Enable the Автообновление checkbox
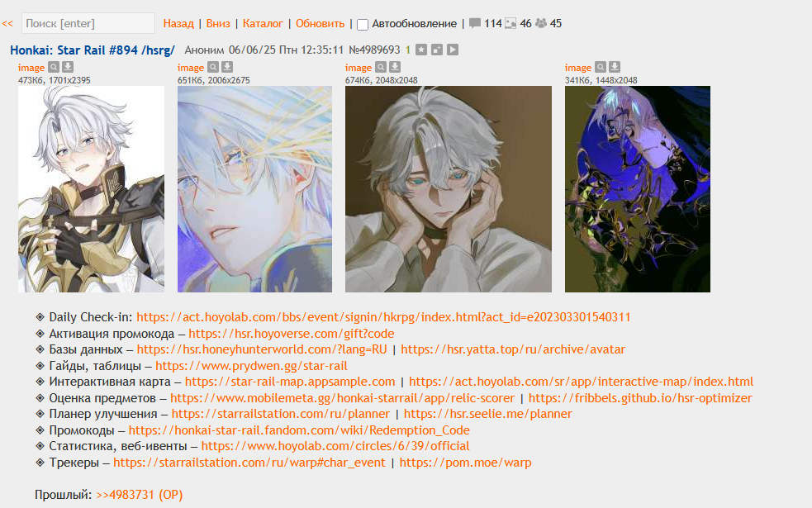This screenshot has width=812, height=508. [363, 24]
